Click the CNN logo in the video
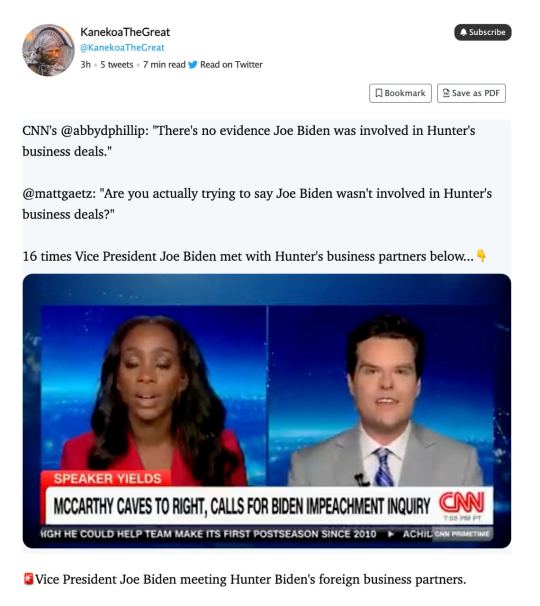The width and height of the screenshot is (540, 606). tap(462, 503)
